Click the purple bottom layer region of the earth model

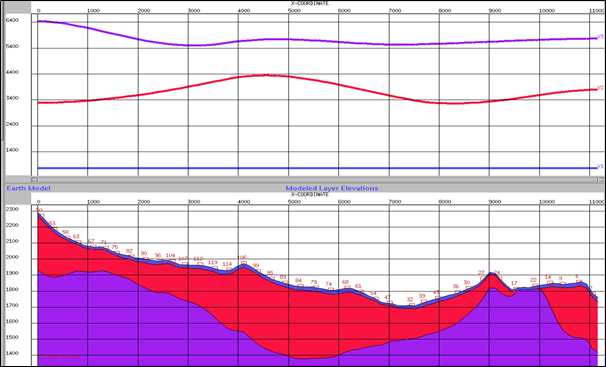(116, 328)
